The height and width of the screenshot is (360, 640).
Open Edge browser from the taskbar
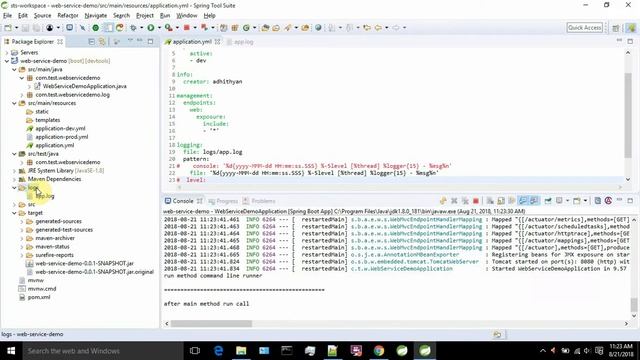(x=218, y=351)
